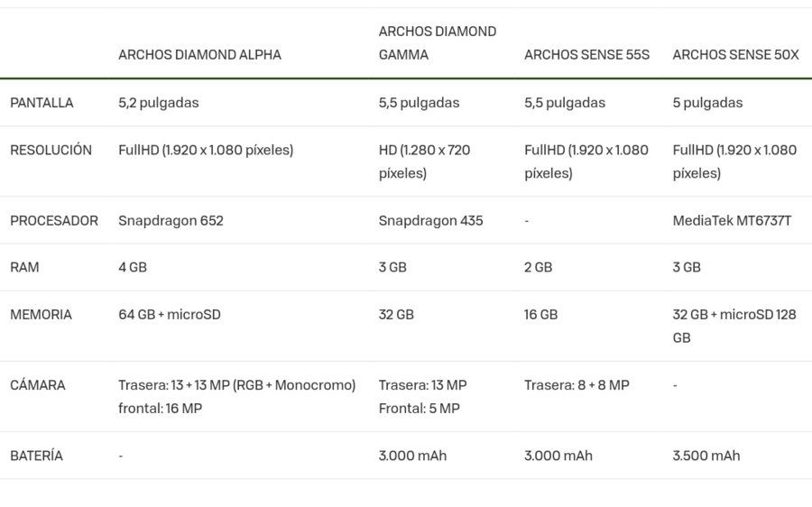Viewport: 812px width, 507px height.
Task: Select the ARCHOS SENSE 50X column header
Action: [735, 55]
